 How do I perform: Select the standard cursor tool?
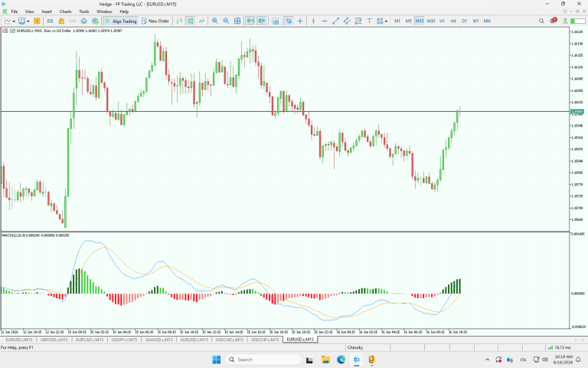(x=289, y=21)
